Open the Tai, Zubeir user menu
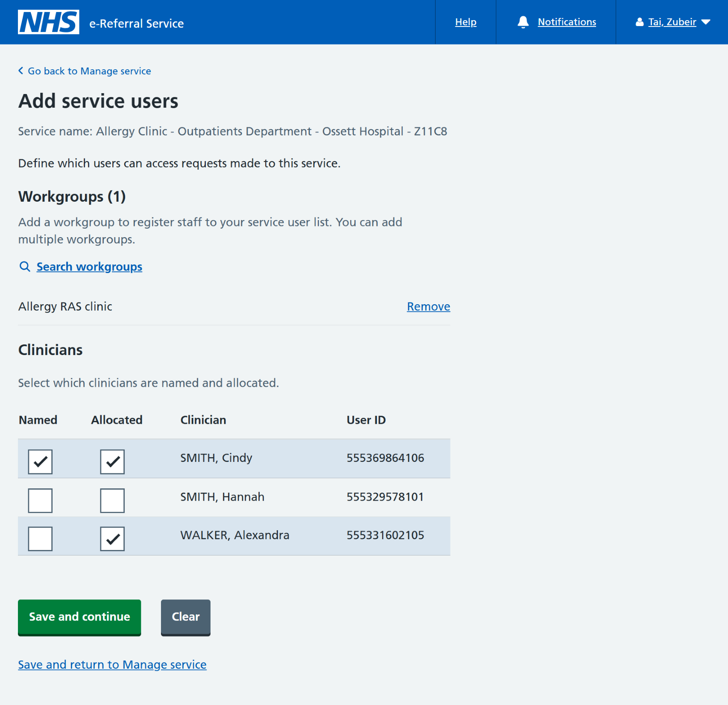The width and height of the screenshot is (728, 705). click(x=672, y=22)
